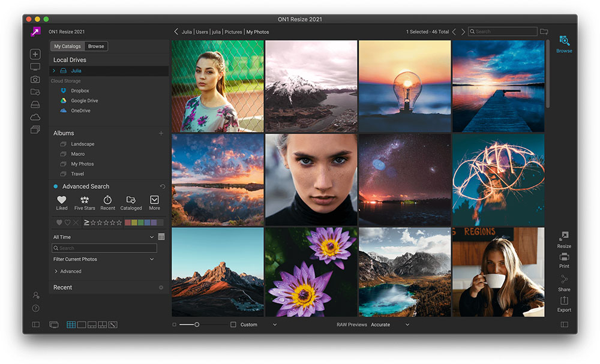Click the local drives icon in sidebar

click(x=35, y=104)
